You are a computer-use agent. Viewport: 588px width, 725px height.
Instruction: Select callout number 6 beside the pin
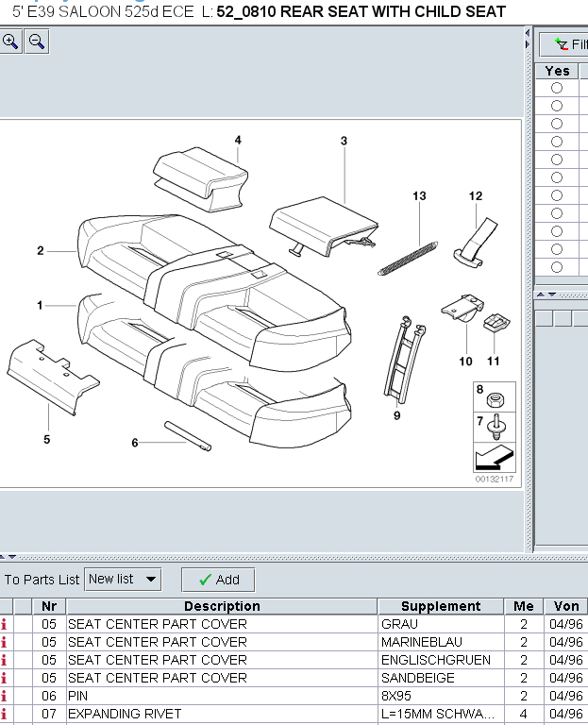(135, 443)
